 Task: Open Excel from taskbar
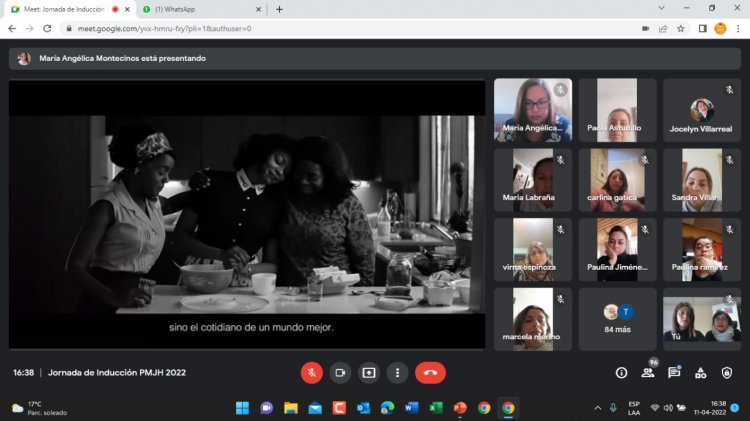435,408
